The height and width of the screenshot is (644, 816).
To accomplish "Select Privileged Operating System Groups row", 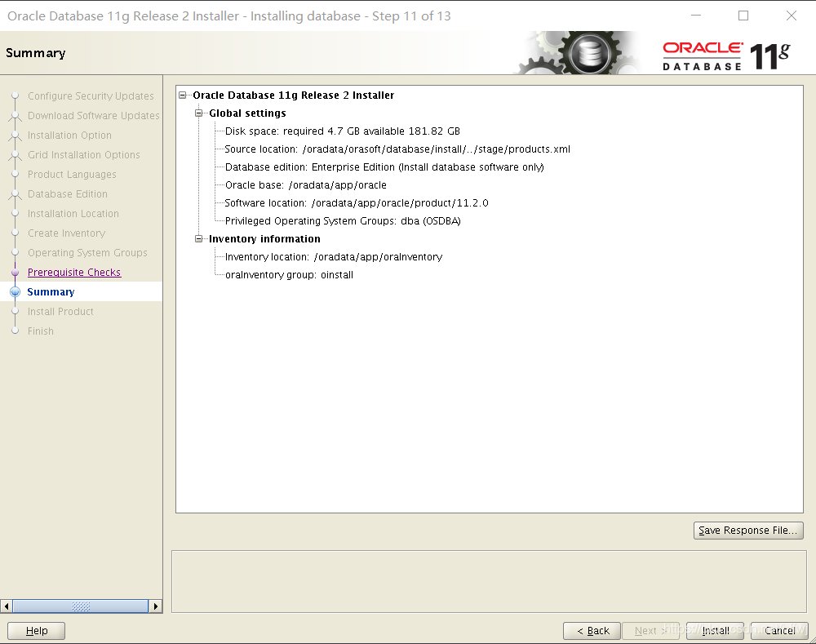I will pos(343,220).
